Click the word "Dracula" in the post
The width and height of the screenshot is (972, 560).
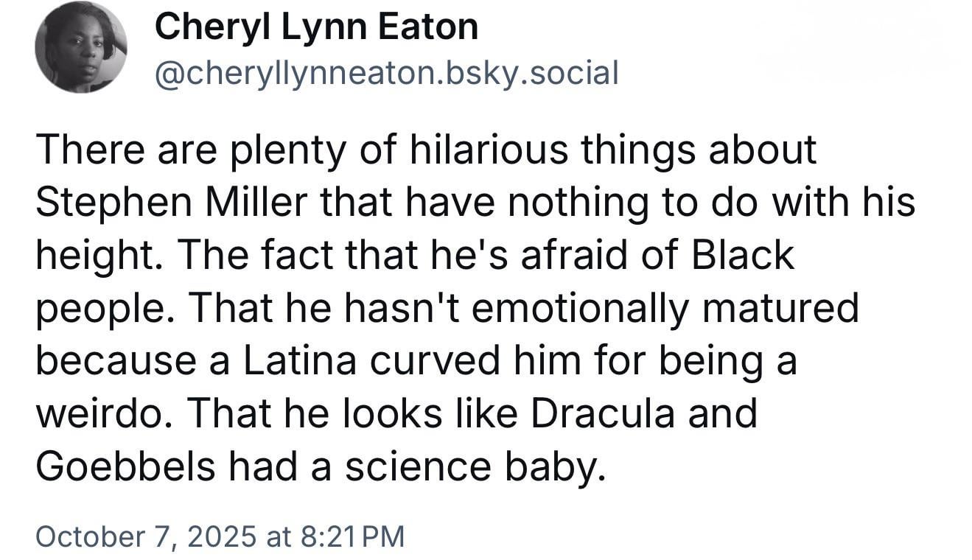click(602, 413)
